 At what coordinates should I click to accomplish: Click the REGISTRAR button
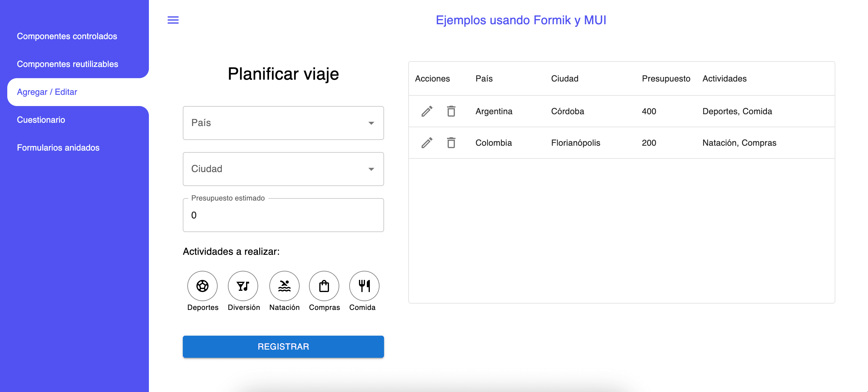[x=283, y=347]
